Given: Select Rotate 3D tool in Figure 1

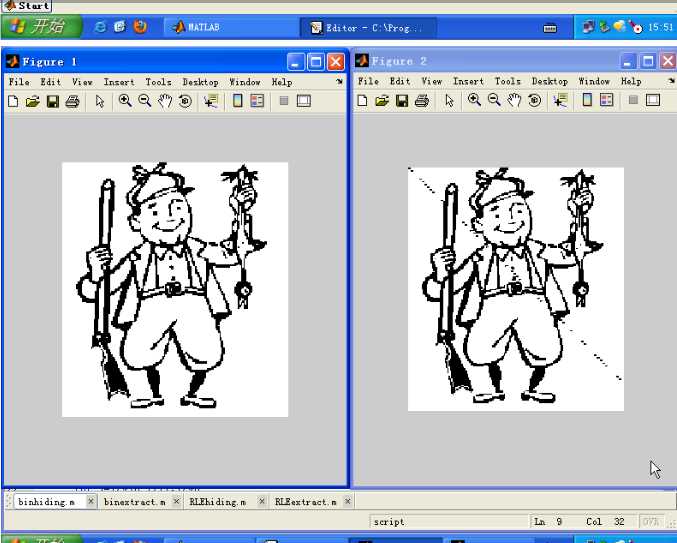Looking at the screenshot, I should [x=185, y=101].
